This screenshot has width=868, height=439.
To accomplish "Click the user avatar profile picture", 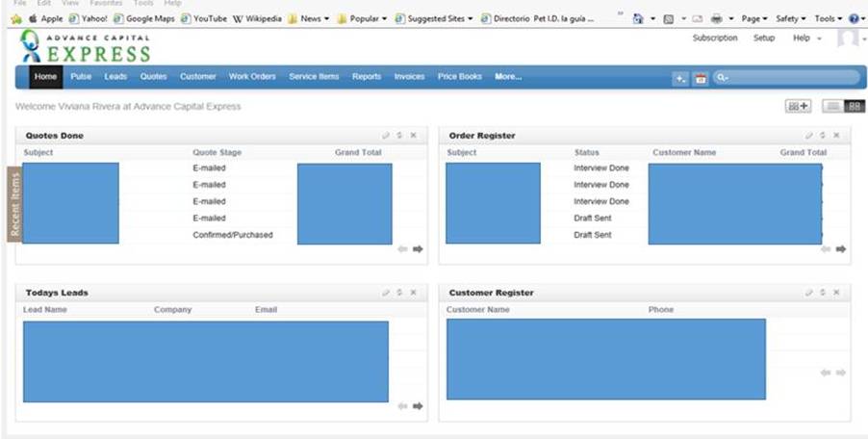I will tap(848, 39).
